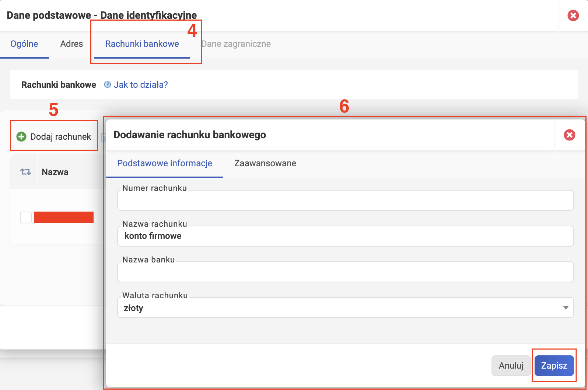588x390 pixels.
Task: Click the swap arrows icon in table header
Action: coord(25,172)
